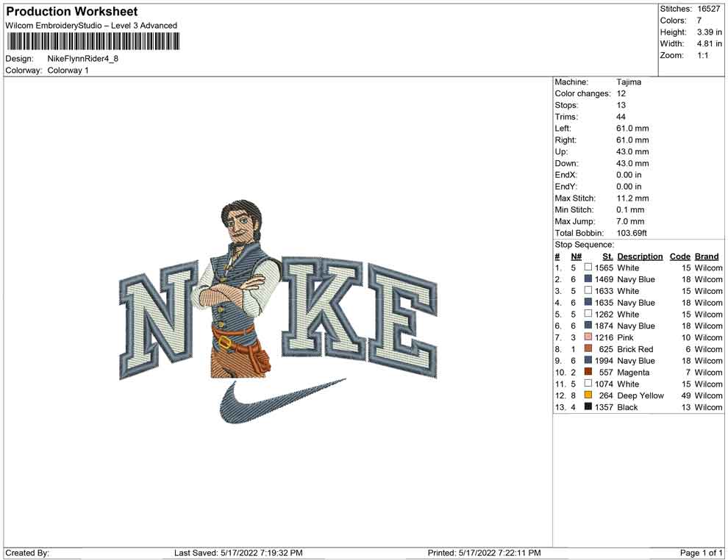The image size is (728, 560).
Task: Click the pink swatch for stop 7
Action: tap(588, 337)
